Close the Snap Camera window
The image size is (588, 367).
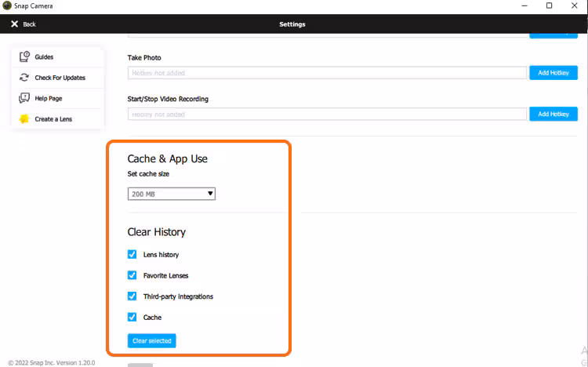(x=574, y=5)
